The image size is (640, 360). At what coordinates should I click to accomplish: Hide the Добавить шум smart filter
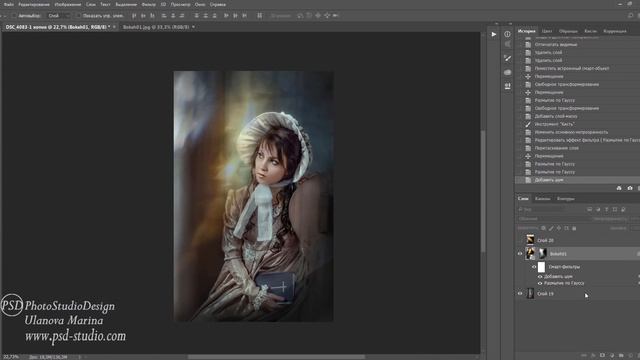540,277
